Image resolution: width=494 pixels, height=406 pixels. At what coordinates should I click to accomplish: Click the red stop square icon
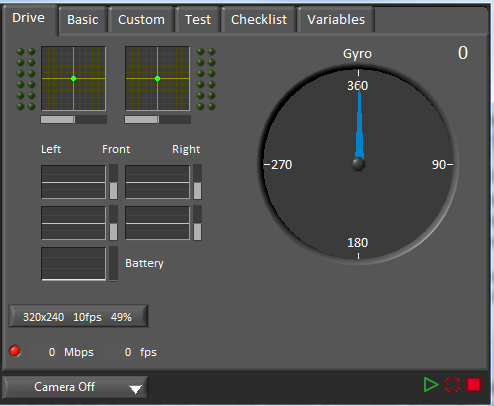pyautogui.click(x=473, y=384)
